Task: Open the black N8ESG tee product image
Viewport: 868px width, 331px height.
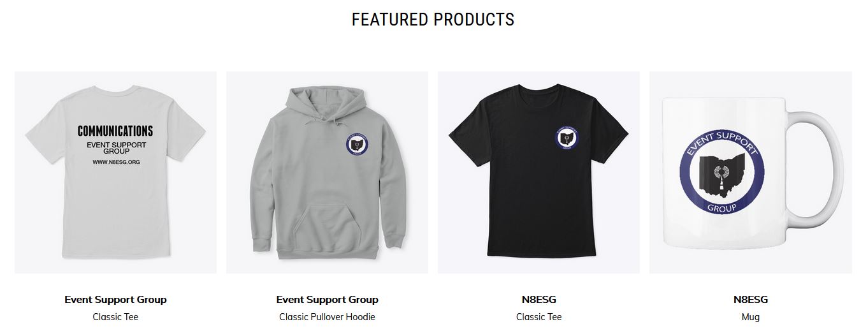Action: click(x=539, y=172)
